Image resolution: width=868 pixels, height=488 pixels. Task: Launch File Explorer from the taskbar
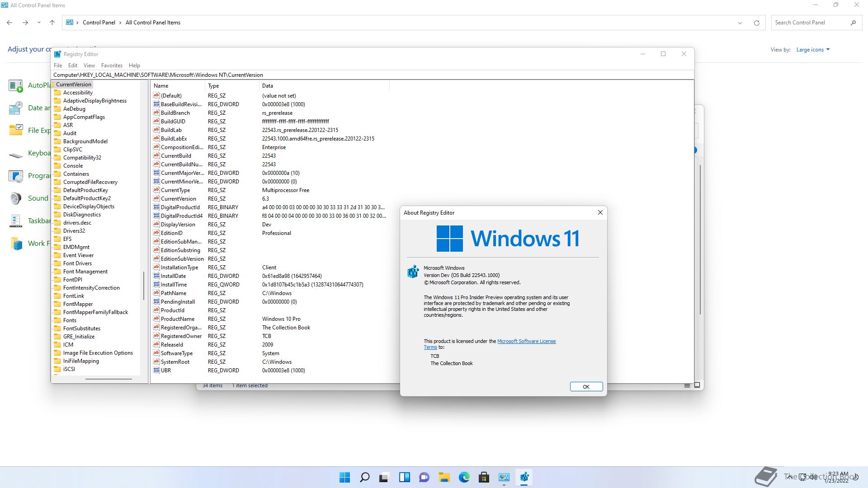pos(444,477)
